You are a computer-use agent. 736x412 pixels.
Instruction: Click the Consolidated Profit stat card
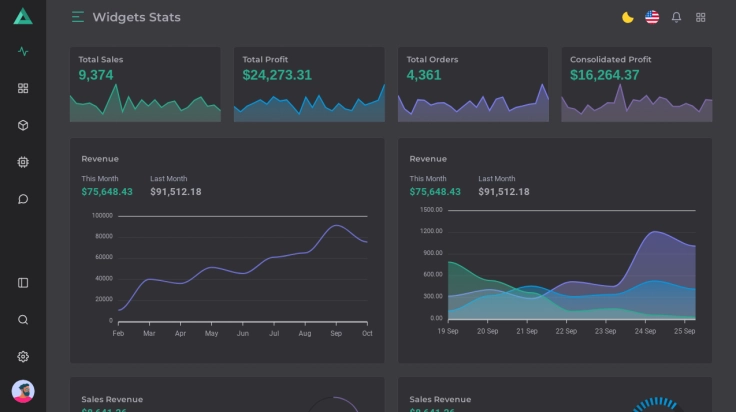point(636,84)
